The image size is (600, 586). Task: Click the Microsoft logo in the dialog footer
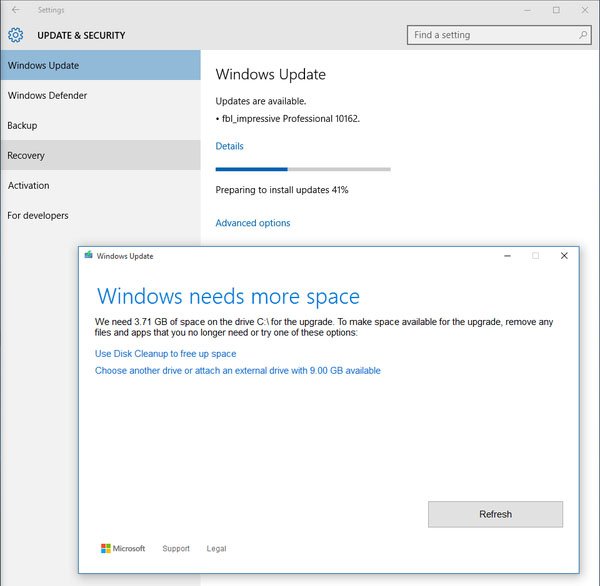(123, 548)
